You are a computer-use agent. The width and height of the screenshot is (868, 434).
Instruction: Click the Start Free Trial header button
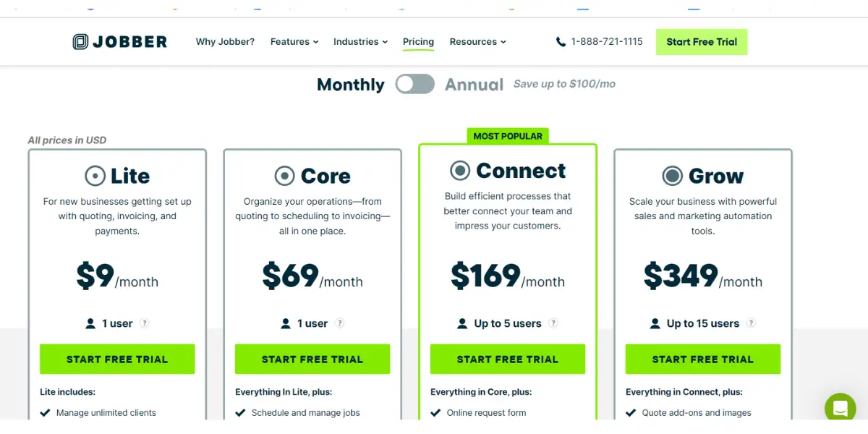702,42
